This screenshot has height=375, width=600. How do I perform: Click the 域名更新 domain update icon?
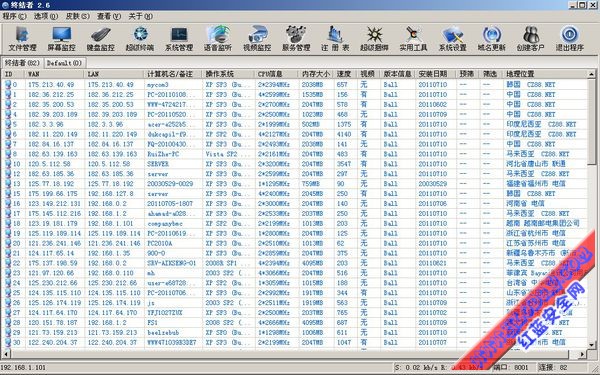[x=492, y=39]
